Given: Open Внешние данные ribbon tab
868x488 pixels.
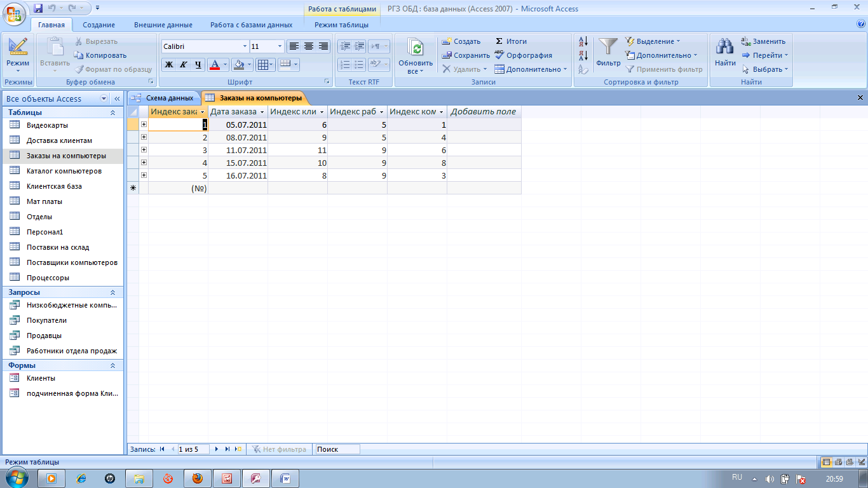Looking at the screenshot, I should 163,25.
